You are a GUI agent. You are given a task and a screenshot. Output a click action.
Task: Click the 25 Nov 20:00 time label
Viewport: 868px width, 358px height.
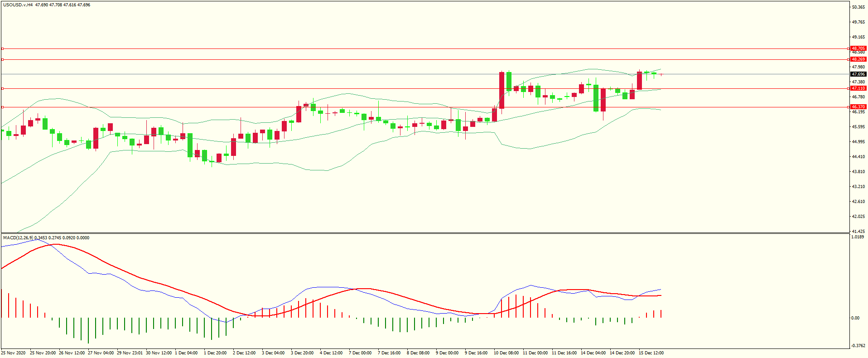pyautogui.click(x=43, y=353)
